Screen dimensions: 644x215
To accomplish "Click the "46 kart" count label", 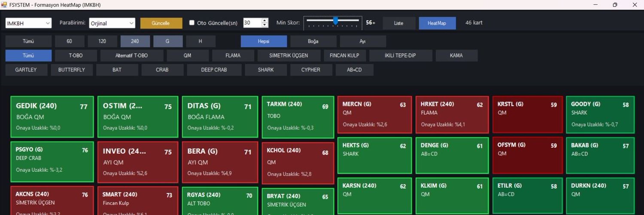I will click(474, 23).
